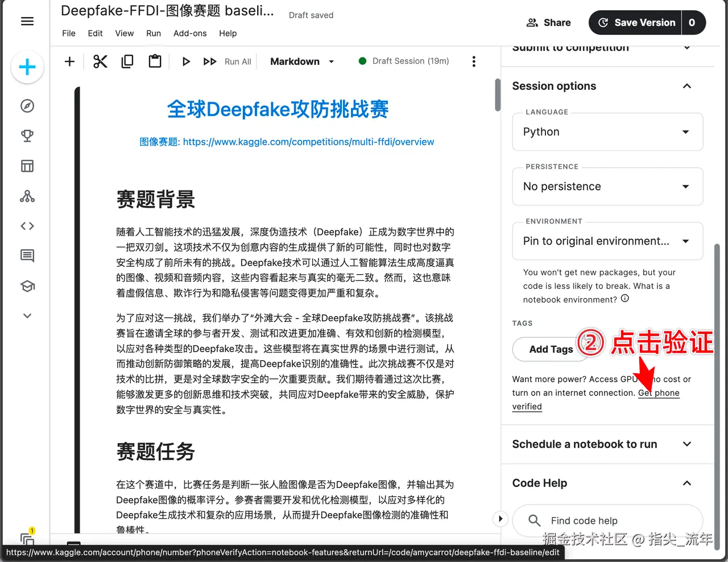Click the Add Tags button

[x=551, y=349]
